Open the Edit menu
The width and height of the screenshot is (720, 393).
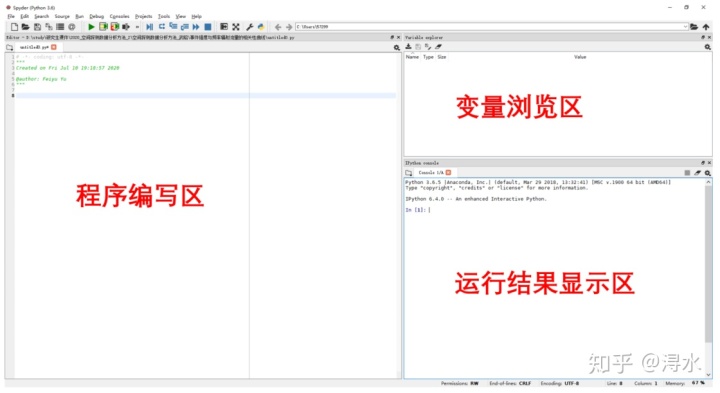(25, 16)
